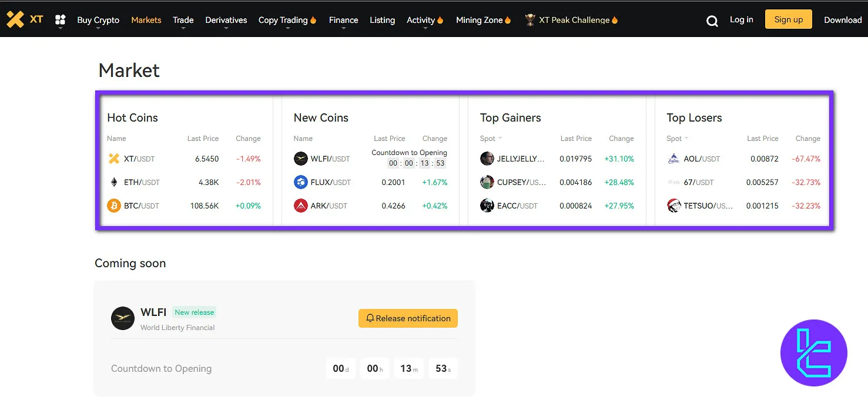Image resolution: width=868 pixels, height=407 pixels.
Task: Click the Release notification button
Action: [408, 318]
